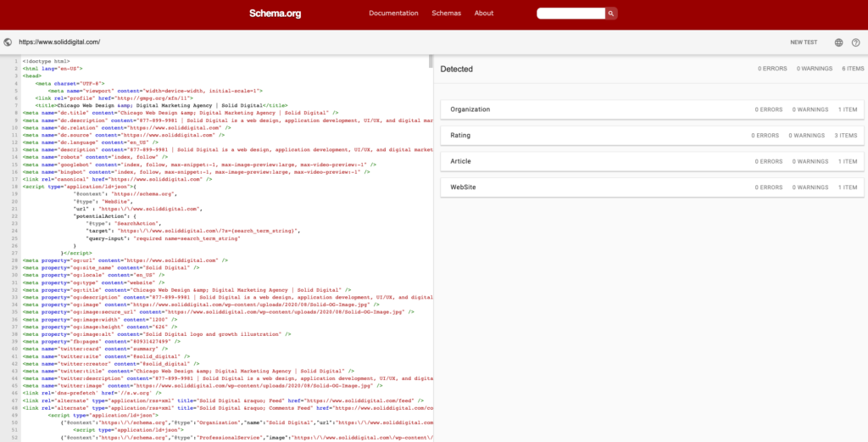This screenshot has height=442, width=868.
Task: Click the link rel="canonical" code line
Action: pos(117,179)
